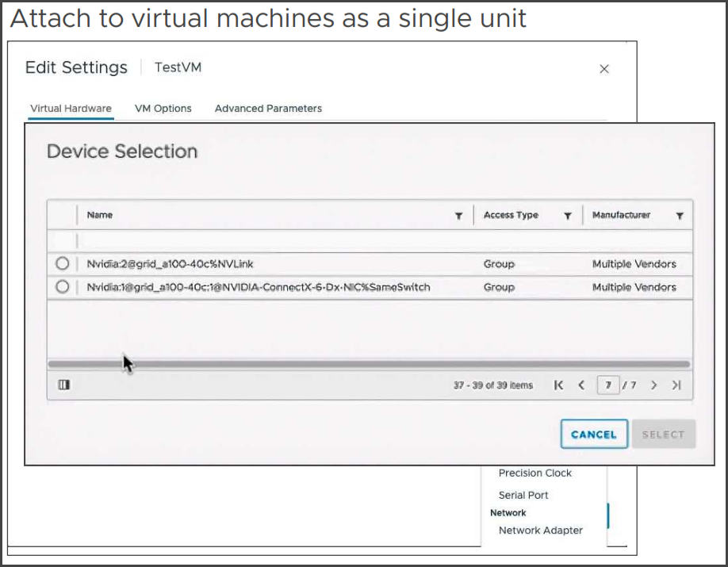
Task: Go to next page of devices
Action: coord(653,385)
